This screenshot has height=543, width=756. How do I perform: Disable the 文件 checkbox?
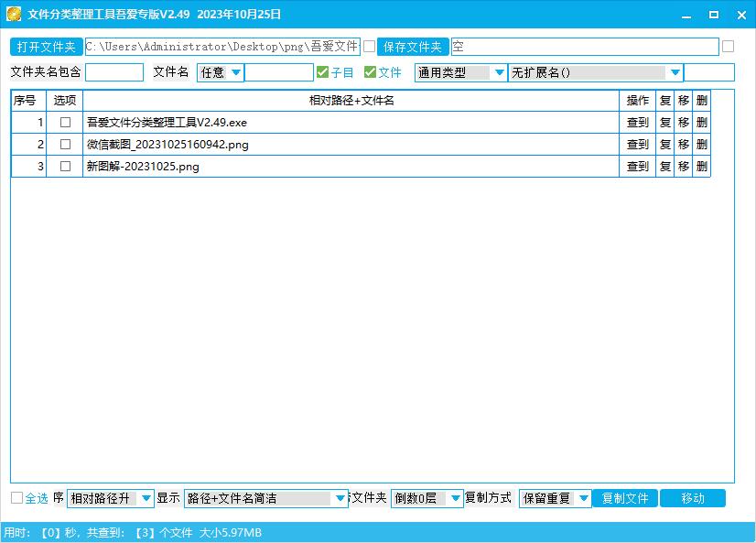click(368, 72)
